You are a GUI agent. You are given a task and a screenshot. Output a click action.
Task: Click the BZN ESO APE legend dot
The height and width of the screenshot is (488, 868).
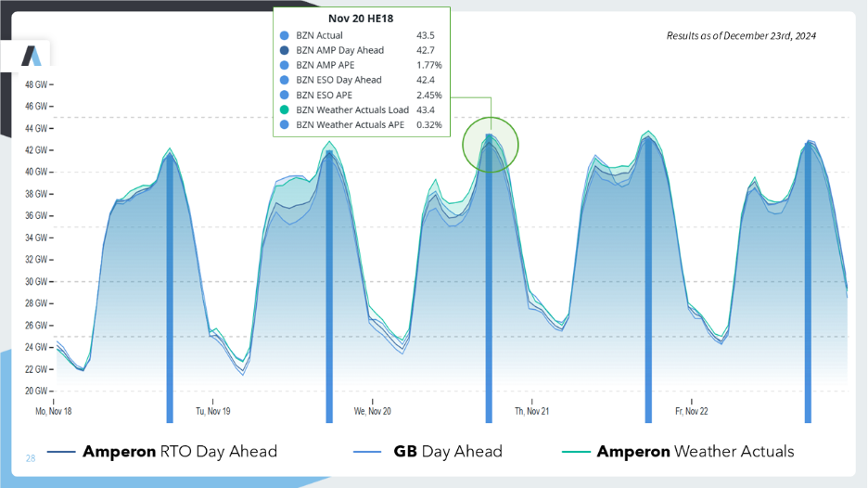click(x=285, y=95)
